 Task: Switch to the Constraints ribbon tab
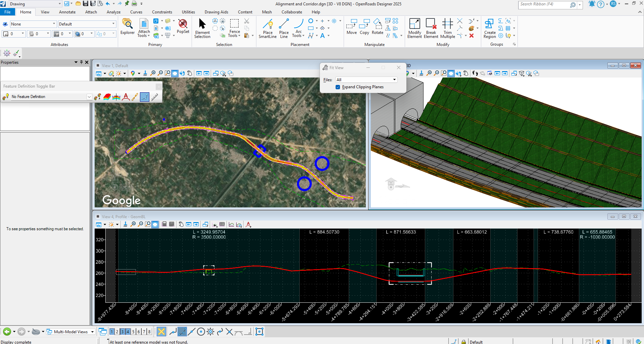[162, 12]
